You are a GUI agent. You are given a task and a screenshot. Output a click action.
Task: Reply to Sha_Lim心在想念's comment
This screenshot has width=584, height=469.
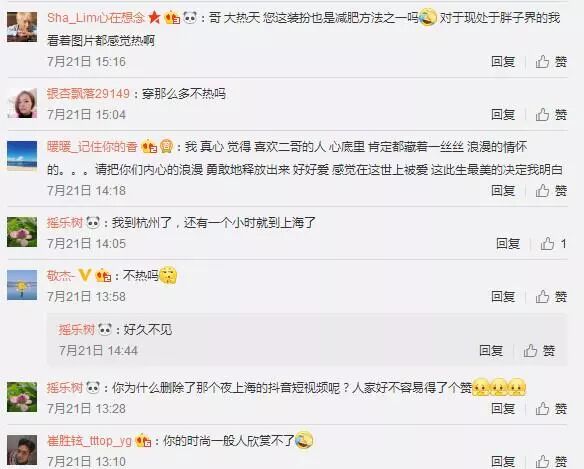coord(503,61)
